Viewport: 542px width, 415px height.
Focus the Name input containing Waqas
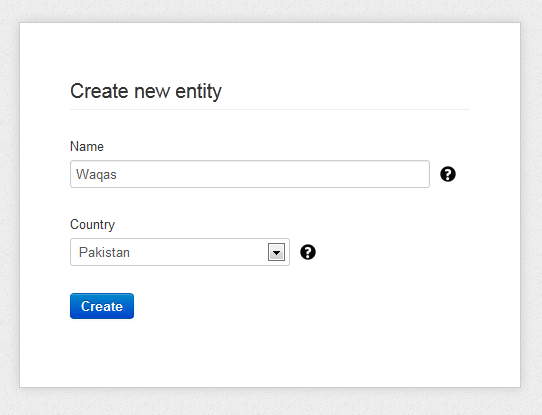click(x=250, y=174)
